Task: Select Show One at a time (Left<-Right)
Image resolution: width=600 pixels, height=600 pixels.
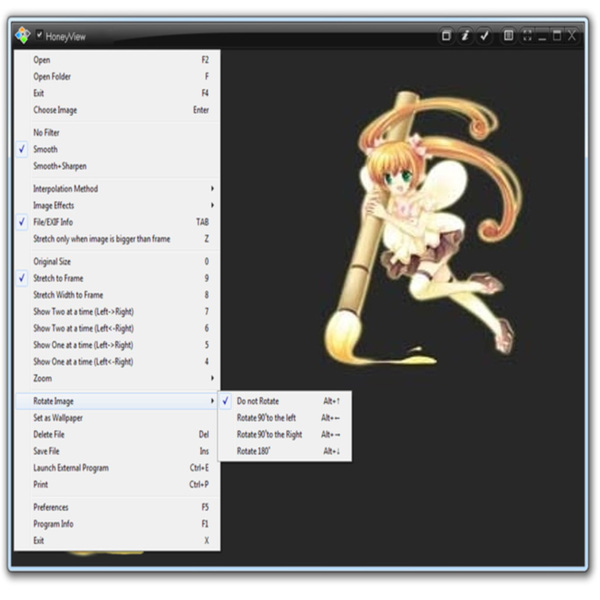Action: 118,362
